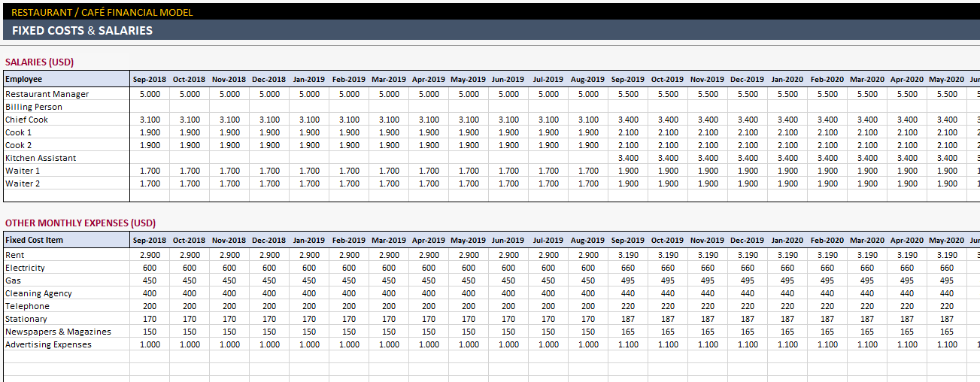Click the 'Telephone' expense row label

[x=27, y=306]
